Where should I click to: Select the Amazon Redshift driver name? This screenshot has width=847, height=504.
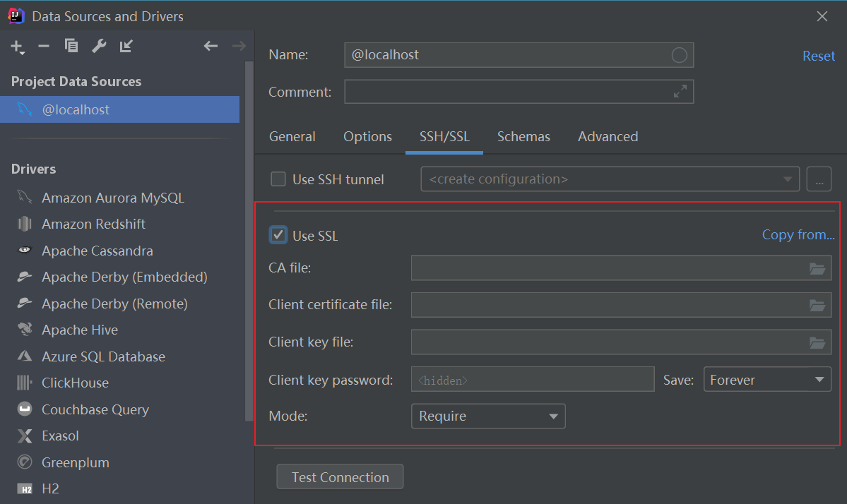pos(93,224)
